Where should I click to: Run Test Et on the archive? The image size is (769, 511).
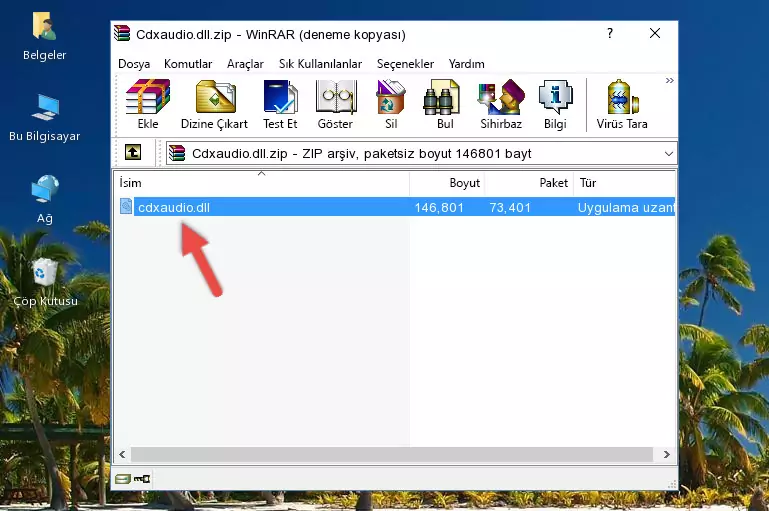280,104
